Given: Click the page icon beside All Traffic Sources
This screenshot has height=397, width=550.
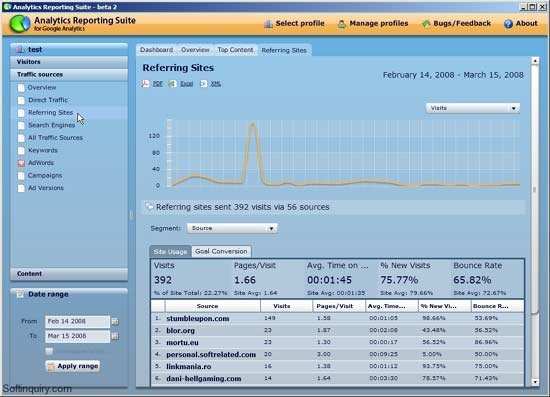Looking at the screenshot, I should (x=21, y=138).
